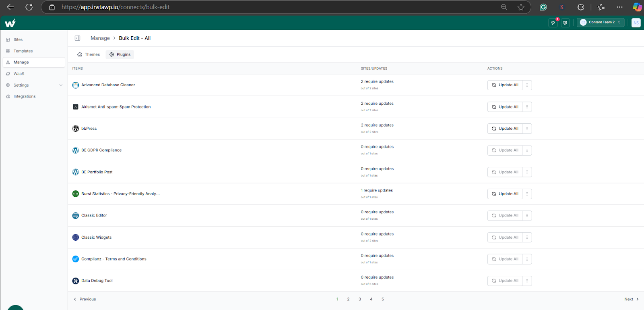Open more options for Burst Statistics
This screenshot has width=644, height=310.
[527, 194]
